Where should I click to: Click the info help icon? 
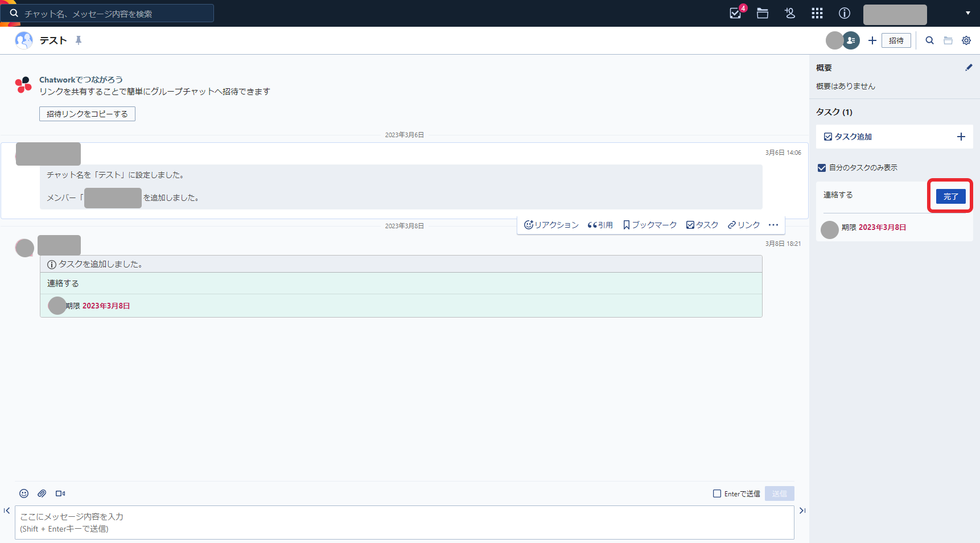click(x=845, y=13)
